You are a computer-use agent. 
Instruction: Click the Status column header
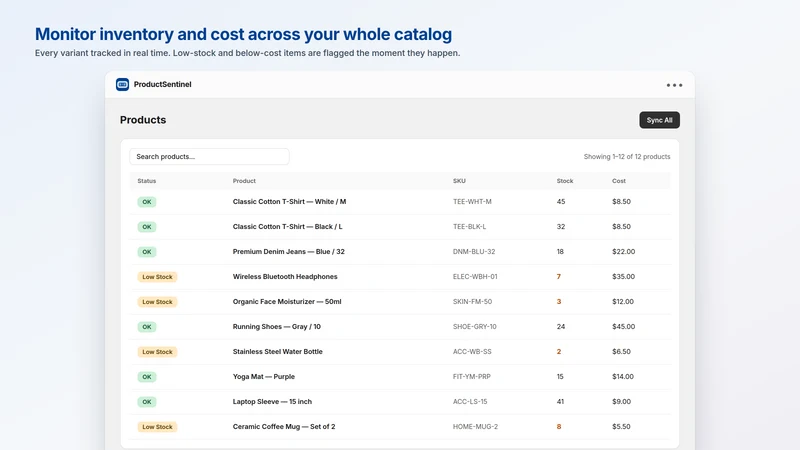tap(146, 181)
